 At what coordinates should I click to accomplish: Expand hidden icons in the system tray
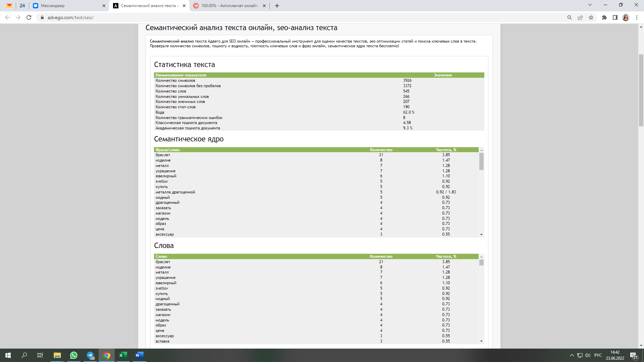point(572,355)
